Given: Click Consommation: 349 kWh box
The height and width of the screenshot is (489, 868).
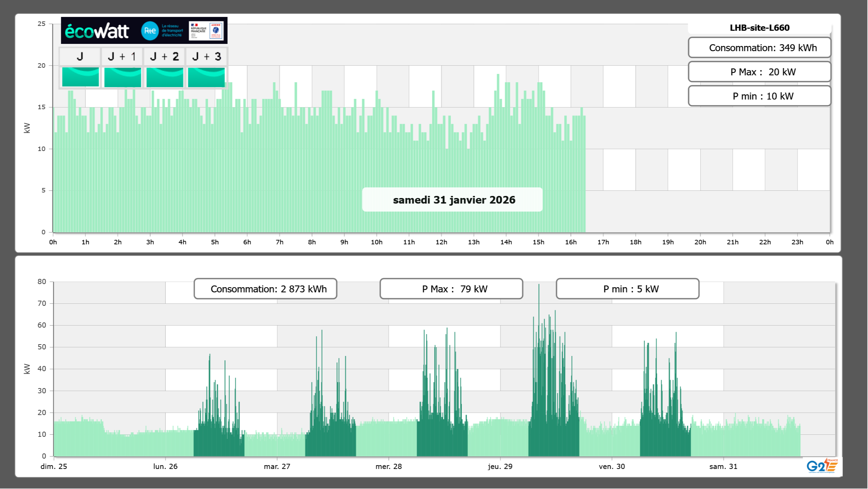Looking at the screenshot, I should (759, 48).
